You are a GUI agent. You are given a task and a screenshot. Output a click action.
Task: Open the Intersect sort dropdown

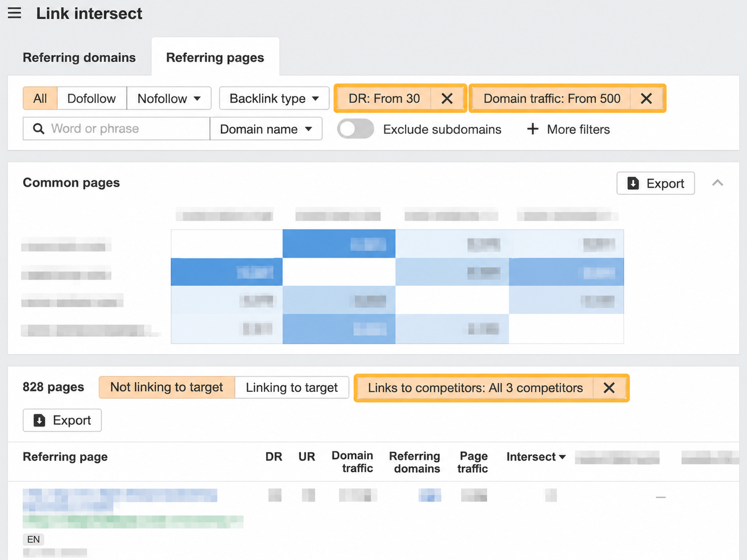536,457
